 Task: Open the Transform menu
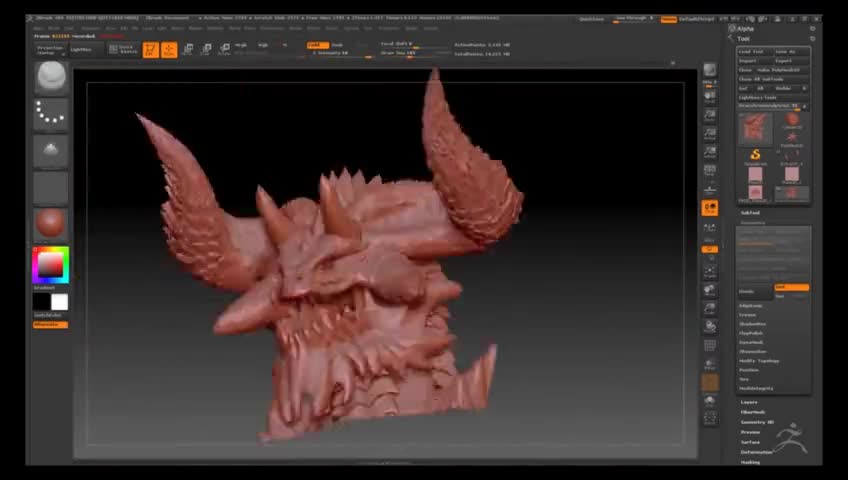388,28
